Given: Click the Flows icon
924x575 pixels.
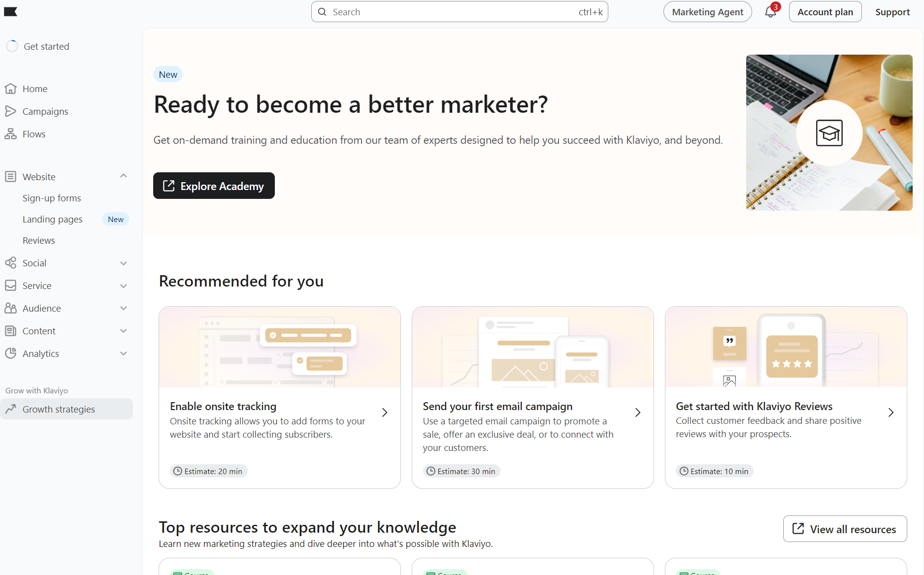Looking at the screenshot, I should [11, 133].
